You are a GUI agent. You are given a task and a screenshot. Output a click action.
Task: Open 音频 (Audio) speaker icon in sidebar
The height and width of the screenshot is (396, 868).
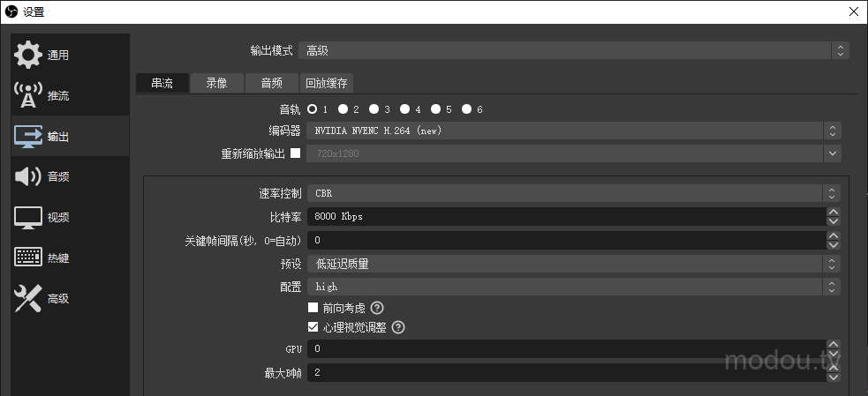(28, 176)
